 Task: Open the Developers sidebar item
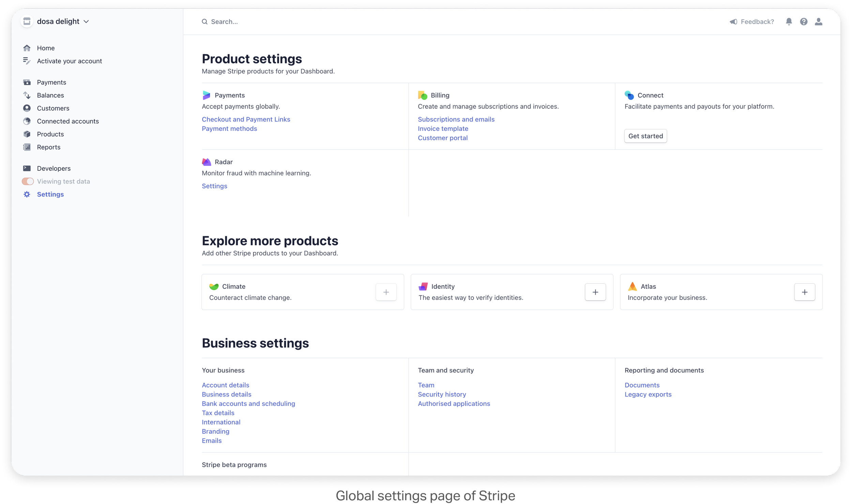[x=54, y=168]
